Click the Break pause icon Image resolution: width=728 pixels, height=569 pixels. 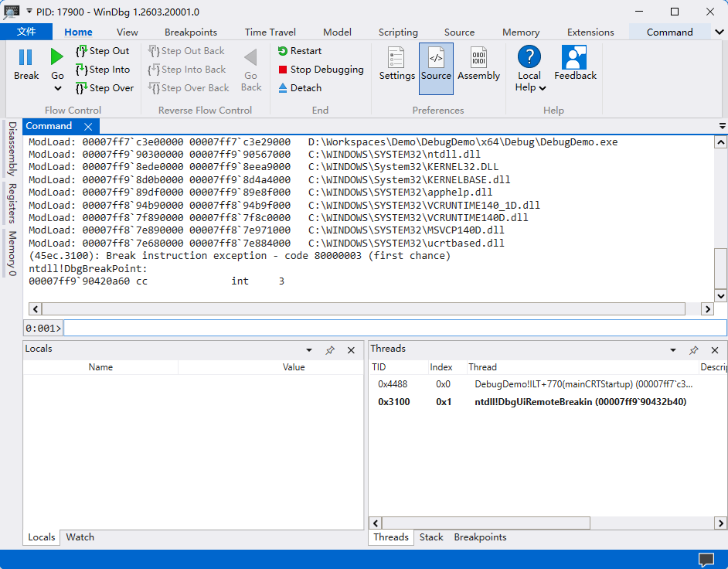pyautogui.click(x=26, y=57)
